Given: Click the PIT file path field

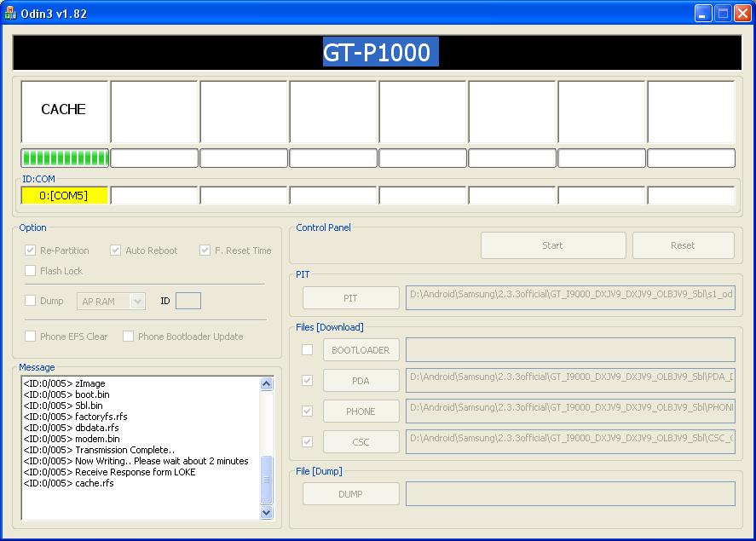Looking at the screenshot, I should pyautogui.click(x=570, y=296).
